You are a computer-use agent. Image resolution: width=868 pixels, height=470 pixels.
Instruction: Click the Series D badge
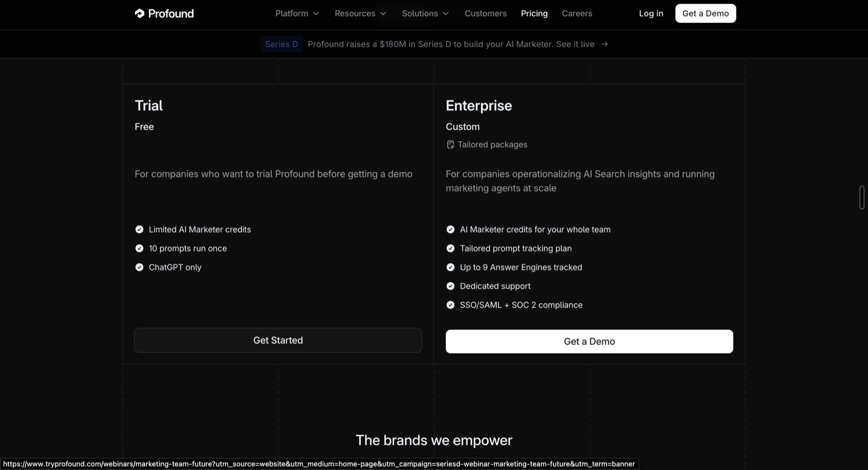[x=282, y=44]
